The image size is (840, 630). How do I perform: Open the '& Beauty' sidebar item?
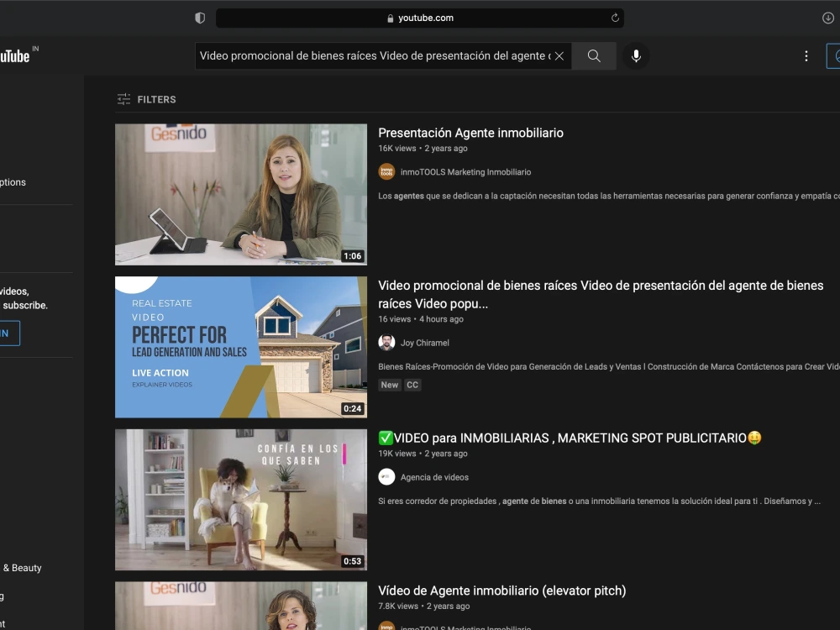pyautogui.click(x=22, y=568)
